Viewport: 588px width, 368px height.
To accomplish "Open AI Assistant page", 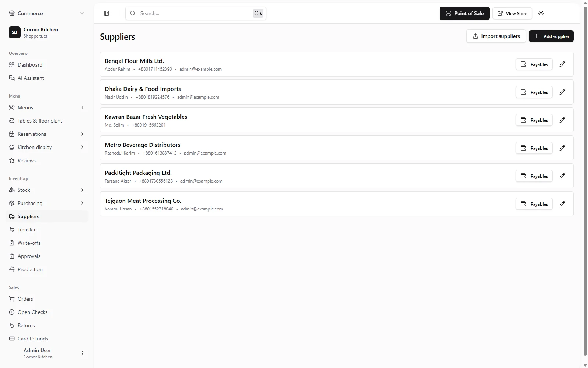I will (47, 78).
